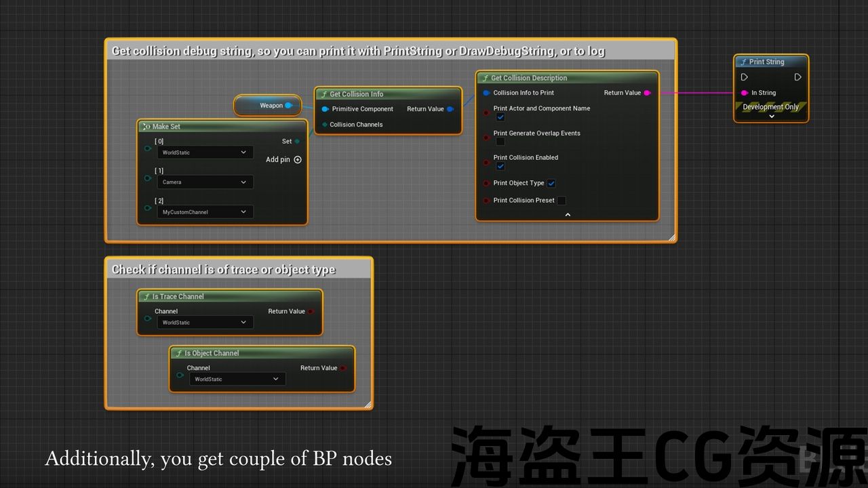Open Is Object Channel's WorldStatic dropdown
The image size is (868, 488).
tap(237, 380)
